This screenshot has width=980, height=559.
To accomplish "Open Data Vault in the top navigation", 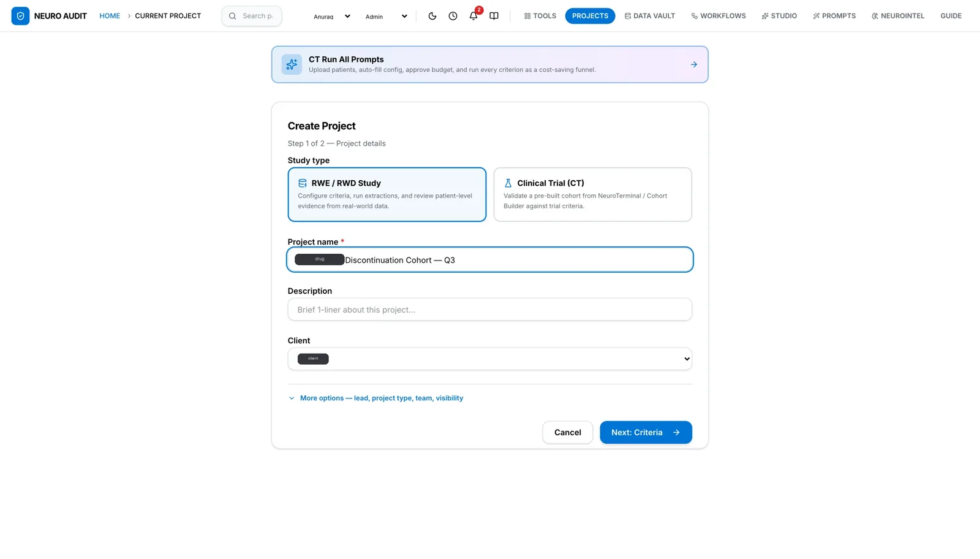I will 650,16.
